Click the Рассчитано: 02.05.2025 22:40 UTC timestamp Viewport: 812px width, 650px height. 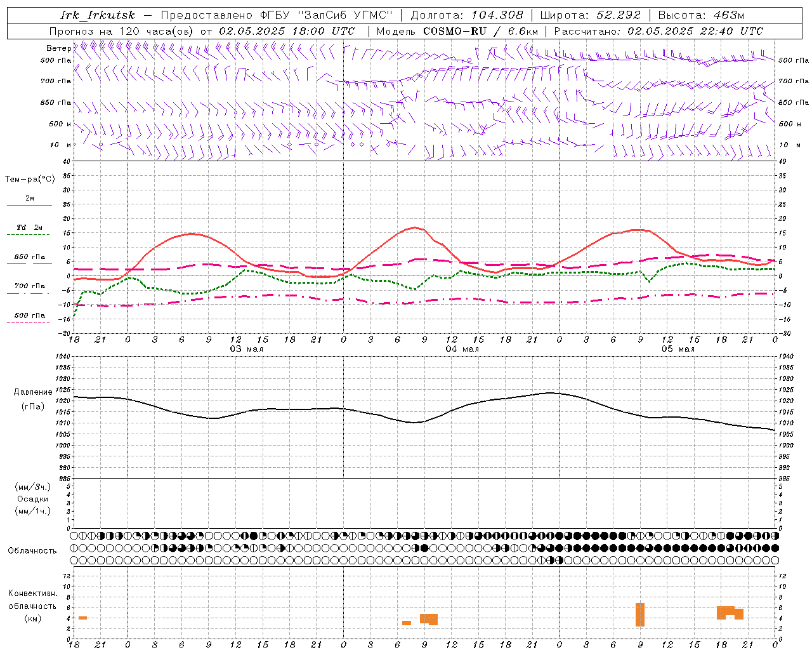click(x=658, y=31)
